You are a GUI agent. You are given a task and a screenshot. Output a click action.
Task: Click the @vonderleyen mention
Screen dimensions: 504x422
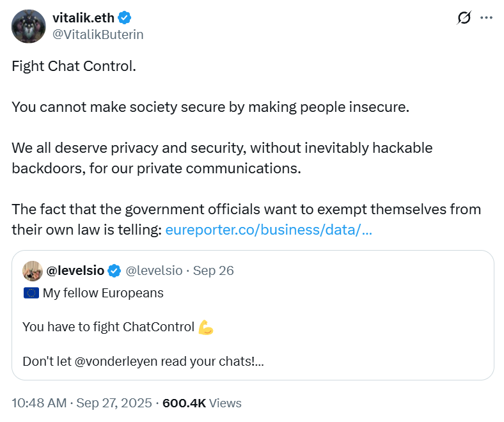118,361
